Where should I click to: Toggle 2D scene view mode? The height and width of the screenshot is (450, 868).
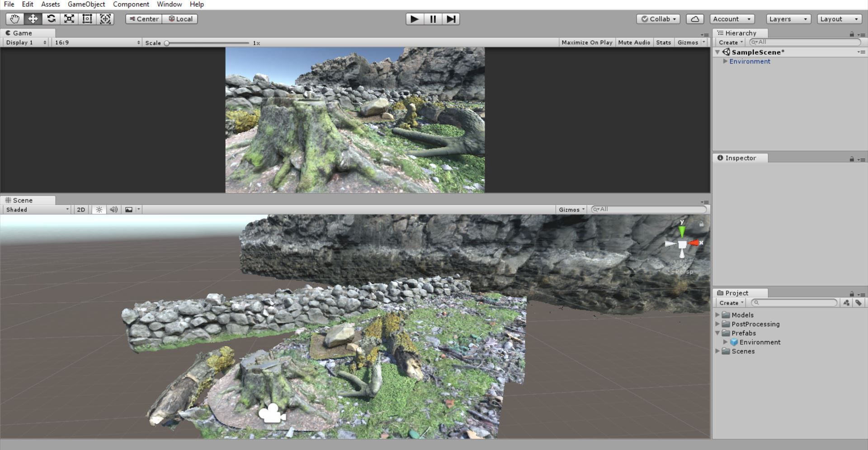[81, 210]
